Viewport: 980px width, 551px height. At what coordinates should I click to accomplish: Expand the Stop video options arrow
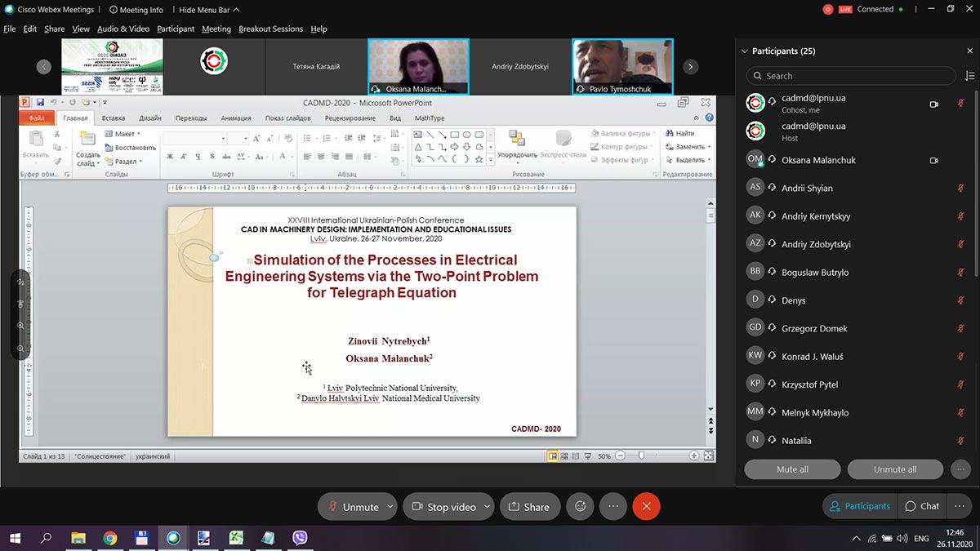coord(487,506)
